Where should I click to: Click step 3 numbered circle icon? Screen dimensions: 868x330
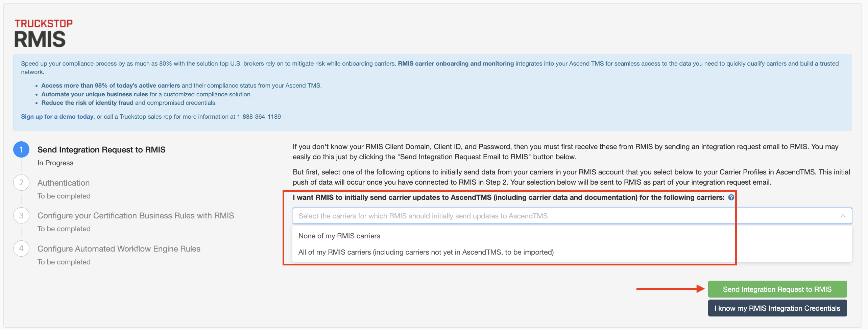click(21, 215)
